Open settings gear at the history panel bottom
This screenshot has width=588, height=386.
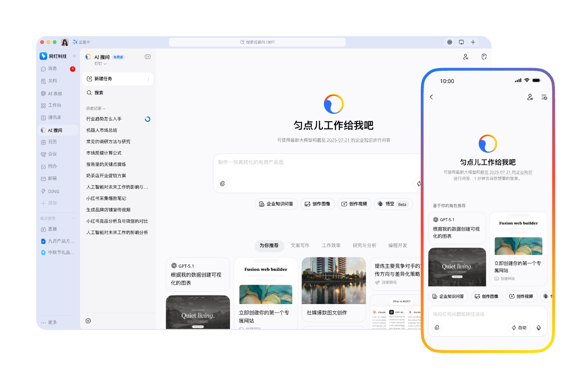point(88,321)
